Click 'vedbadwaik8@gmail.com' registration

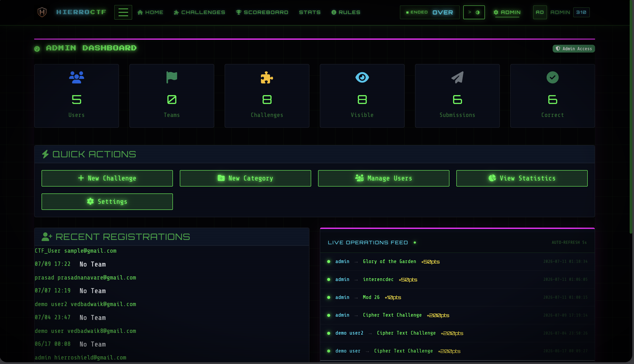point(102,331)
